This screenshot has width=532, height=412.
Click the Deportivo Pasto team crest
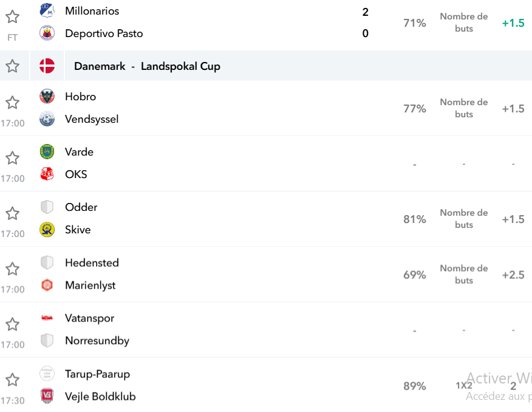[x=47, y=33]
